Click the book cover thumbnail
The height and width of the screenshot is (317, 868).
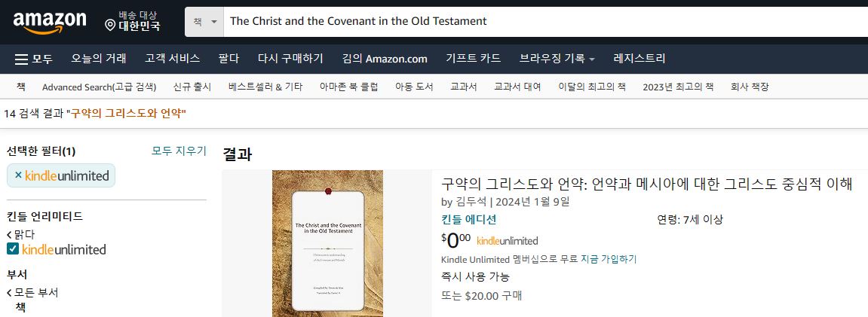(328, 243)
